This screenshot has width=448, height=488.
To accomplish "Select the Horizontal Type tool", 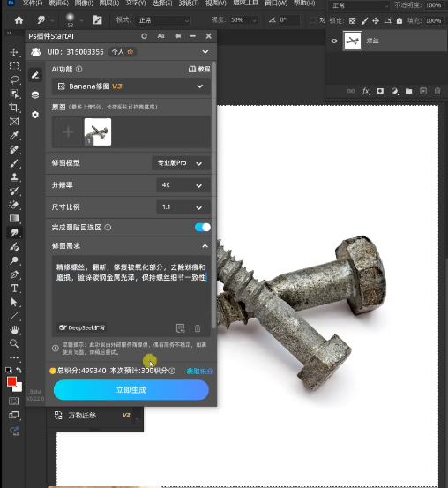I will point(14,289).
